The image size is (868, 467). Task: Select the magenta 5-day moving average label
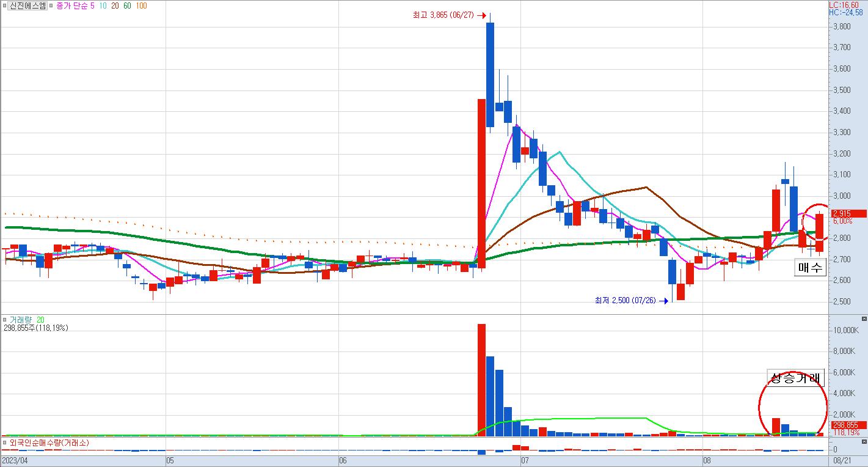(92, 6)
